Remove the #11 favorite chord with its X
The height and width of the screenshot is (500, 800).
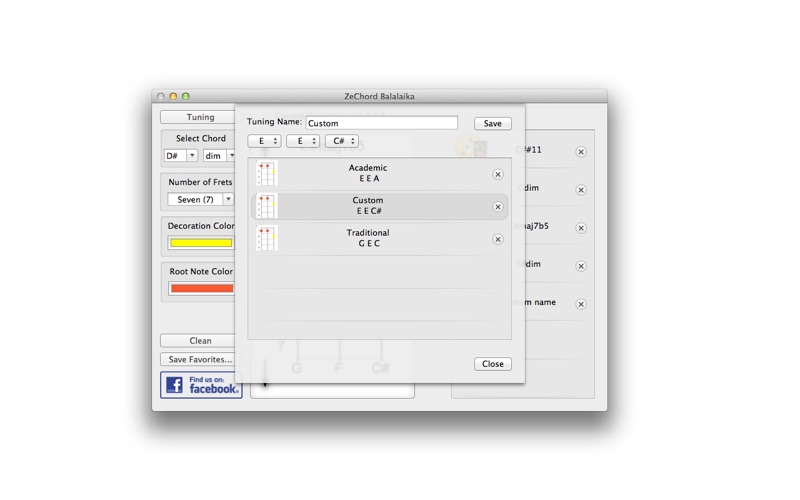581,152
